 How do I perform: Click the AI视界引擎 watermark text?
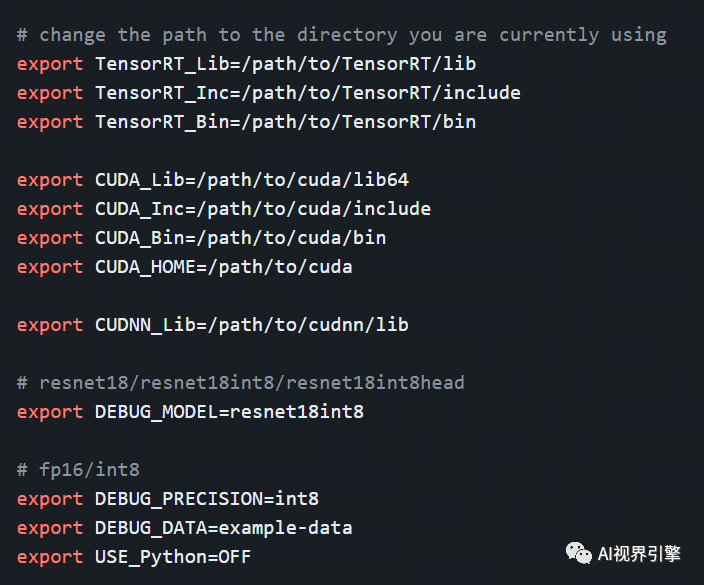pos(639,554)
